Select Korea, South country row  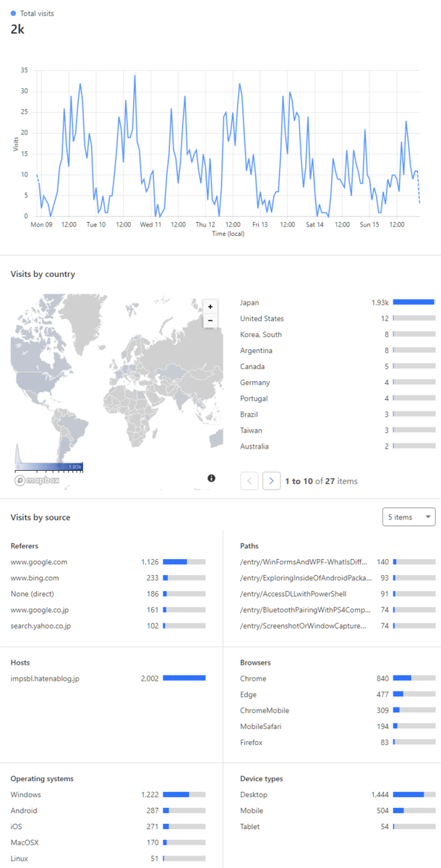click(261, 334)
